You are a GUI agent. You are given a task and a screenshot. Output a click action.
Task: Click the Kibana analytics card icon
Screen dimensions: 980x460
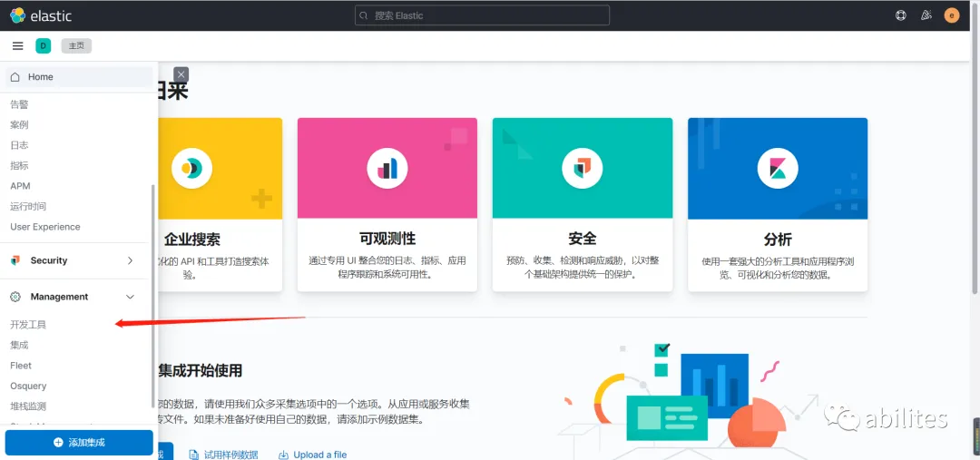pos(778,169)
